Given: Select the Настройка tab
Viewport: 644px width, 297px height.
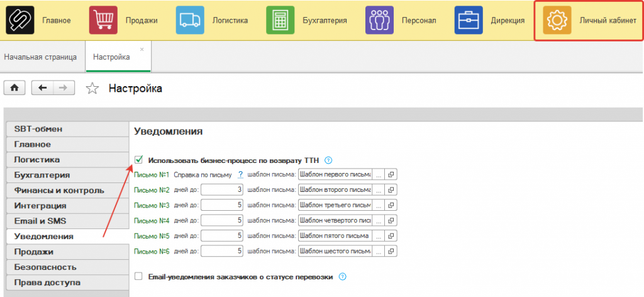Looking at the screenshot, I should tap(118, 57).
